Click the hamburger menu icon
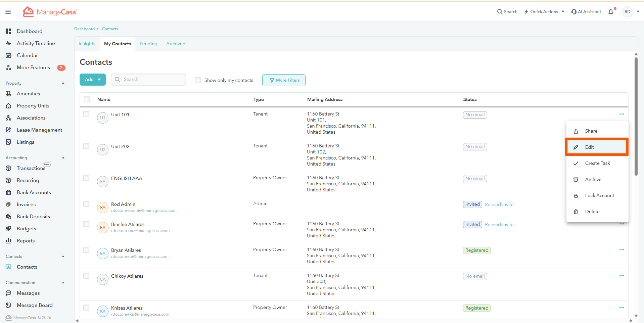 click(8, 12)
